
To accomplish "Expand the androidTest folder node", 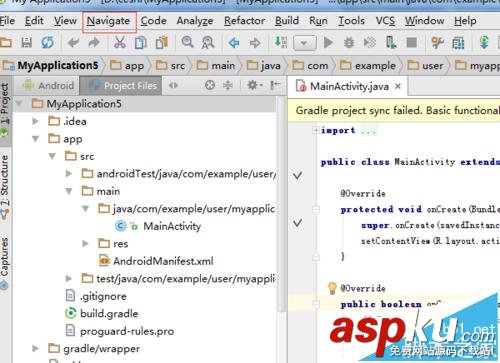I will [69, 173].
